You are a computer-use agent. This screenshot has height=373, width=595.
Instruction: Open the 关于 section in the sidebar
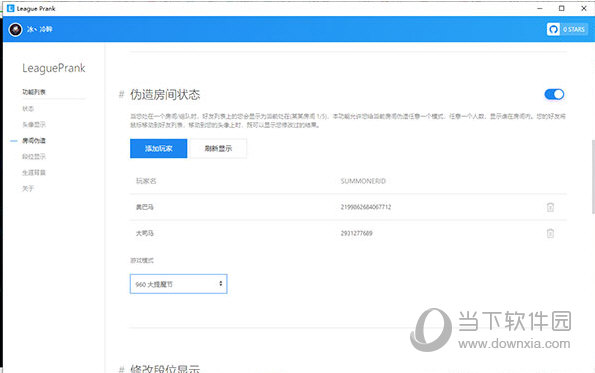click(x=28, y=188)
